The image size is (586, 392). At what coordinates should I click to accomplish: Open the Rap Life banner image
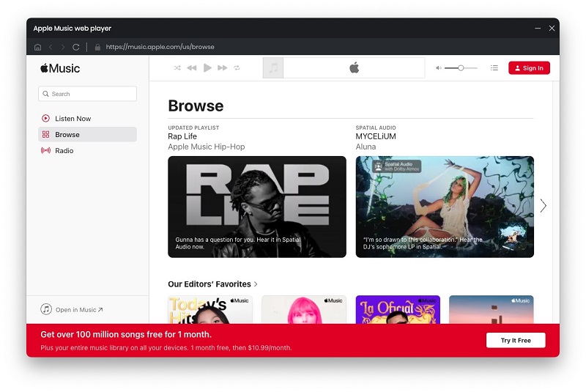257,207
